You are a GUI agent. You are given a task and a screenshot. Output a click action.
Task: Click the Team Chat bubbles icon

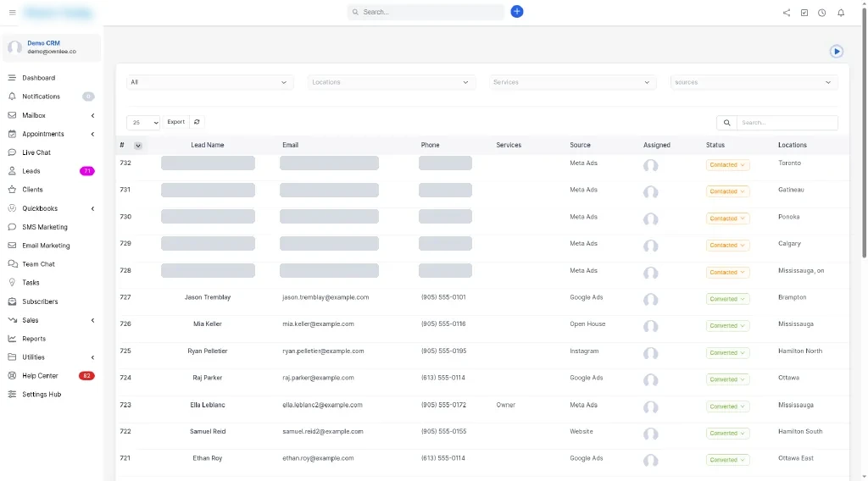12,263
